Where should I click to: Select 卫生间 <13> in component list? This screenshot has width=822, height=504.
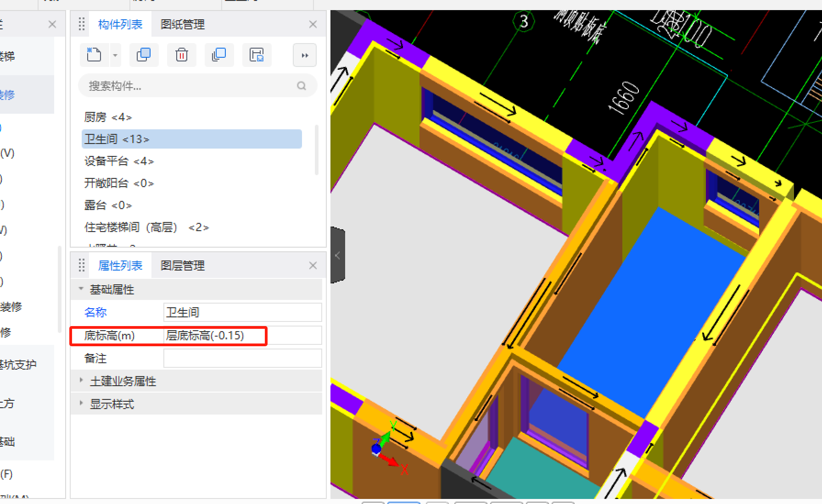(192, 139)
